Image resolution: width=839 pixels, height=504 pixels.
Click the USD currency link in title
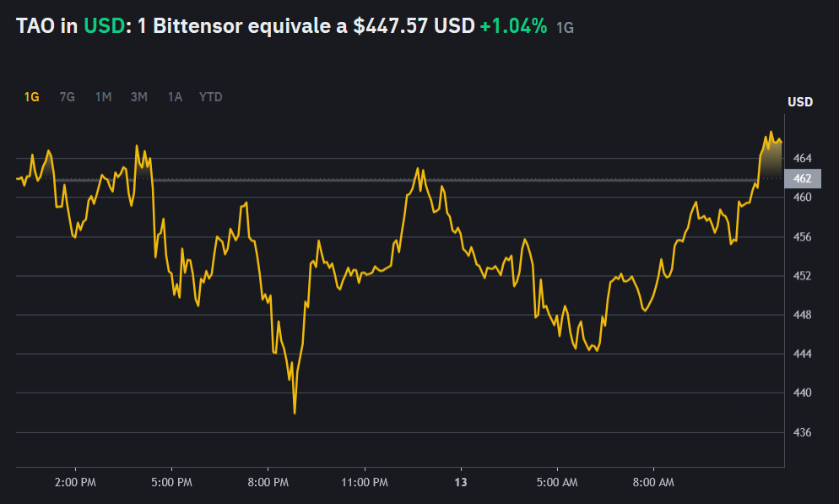point(105,25)
